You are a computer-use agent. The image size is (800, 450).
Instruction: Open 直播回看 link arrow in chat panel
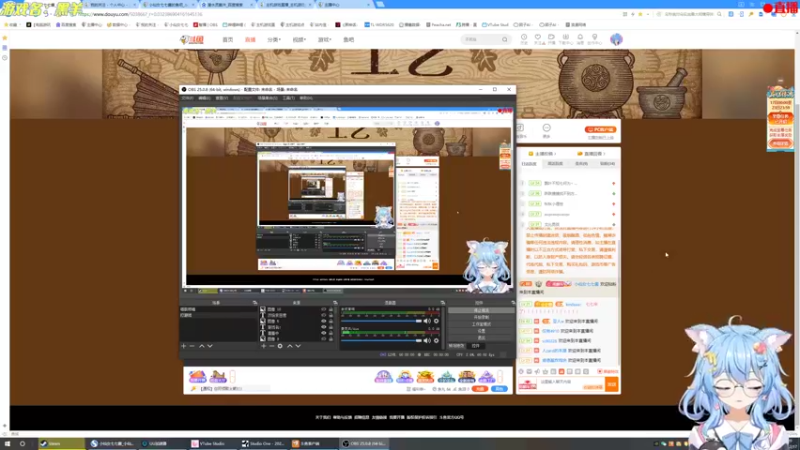click(x=604, y=154)
